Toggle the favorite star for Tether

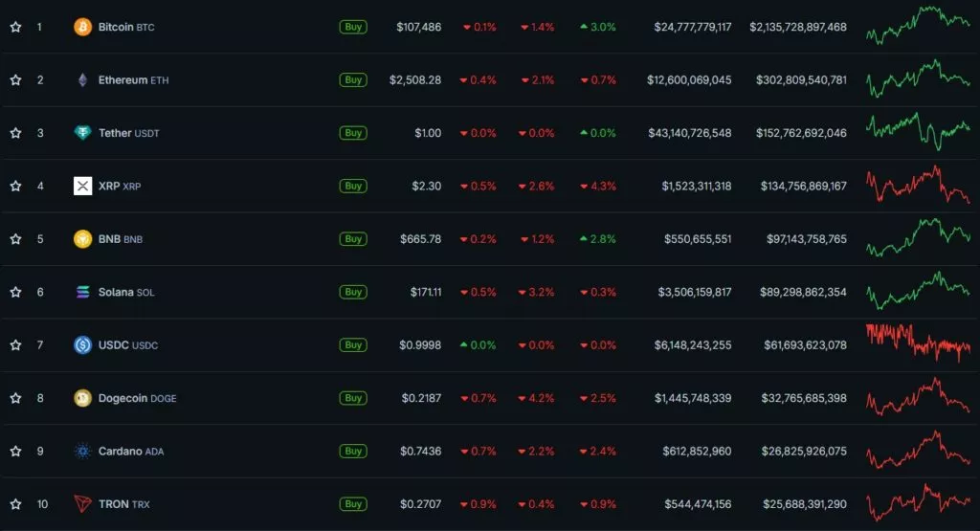pyautogui.click(x=15, y=133)
